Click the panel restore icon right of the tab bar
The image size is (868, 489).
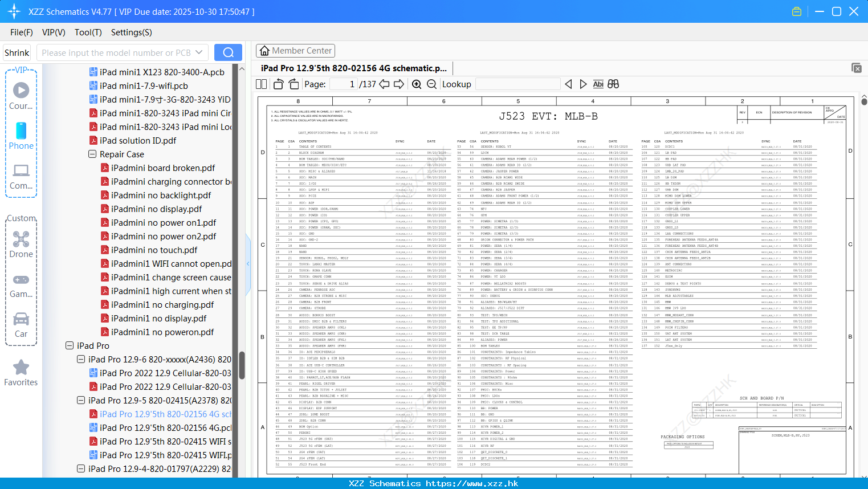tap(857, 68)
